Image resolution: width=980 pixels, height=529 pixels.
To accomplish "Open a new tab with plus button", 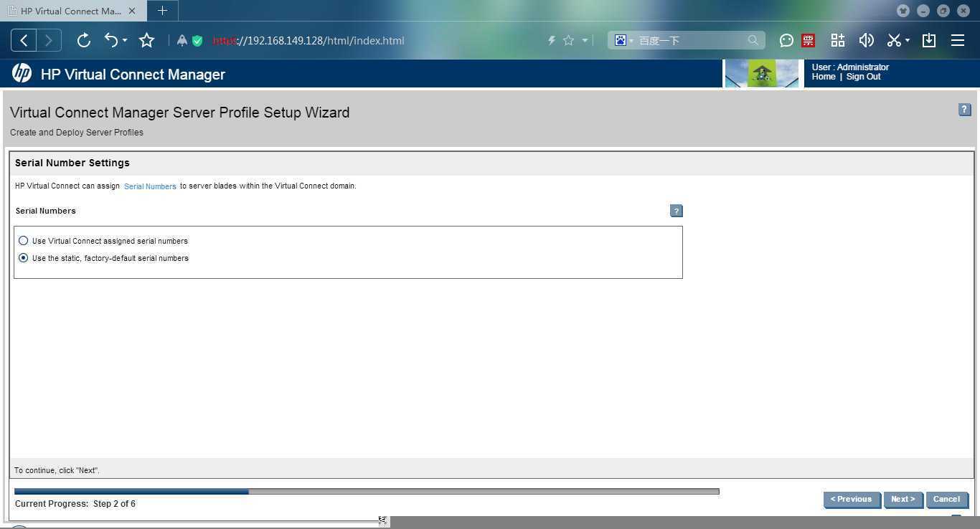I will [163, 11].
